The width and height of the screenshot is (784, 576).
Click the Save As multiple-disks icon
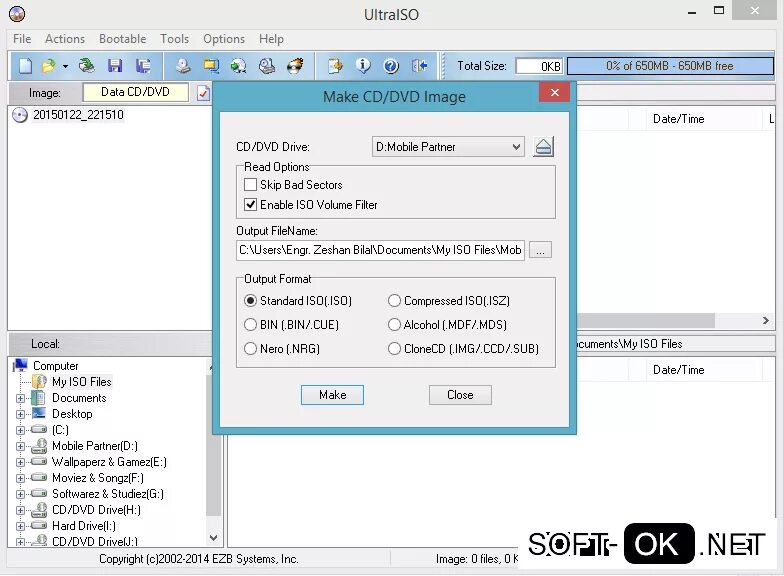pyautogui.click(x=143, y=66)
